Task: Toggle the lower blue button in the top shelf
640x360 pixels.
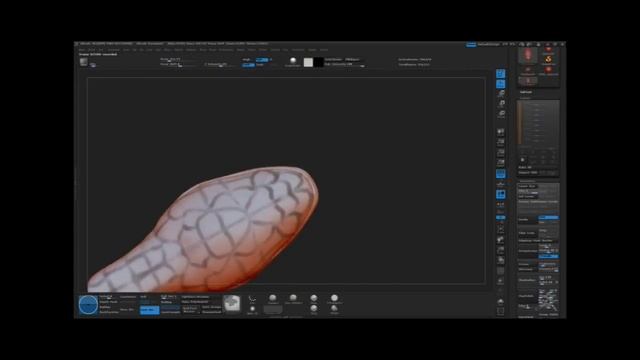Action: 248,64
